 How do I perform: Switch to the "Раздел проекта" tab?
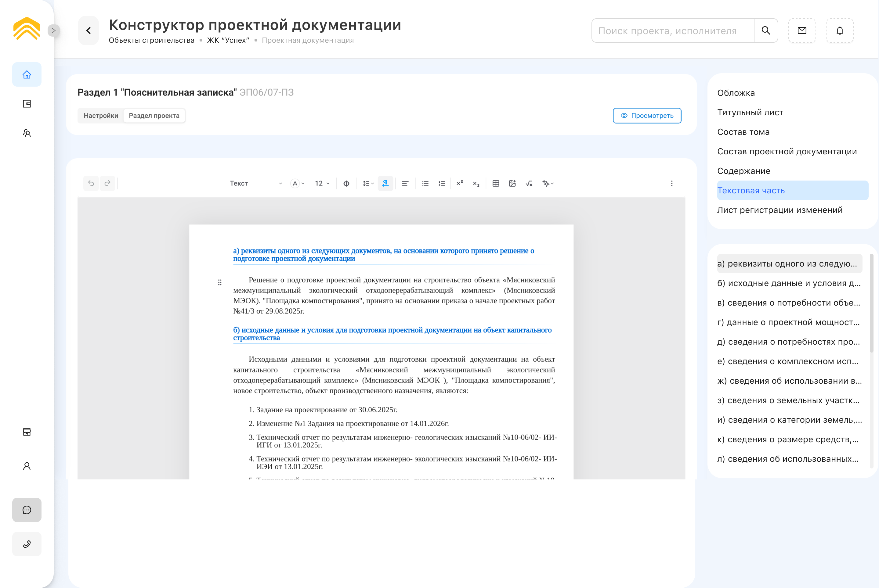tap(154, 116)
